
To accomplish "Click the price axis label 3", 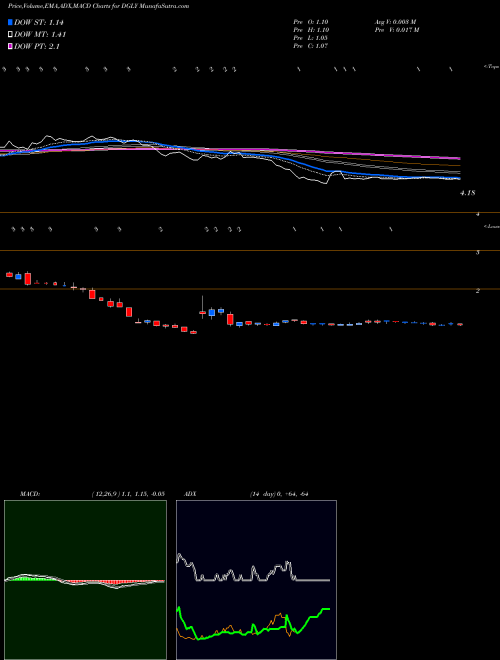I will [x=478, y=253].
